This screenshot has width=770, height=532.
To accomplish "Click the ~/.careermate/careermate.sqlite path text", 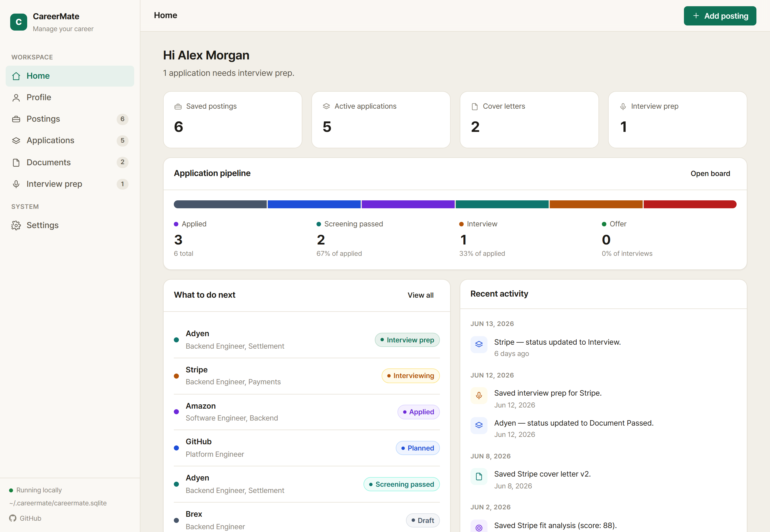I will pos(58,503).
